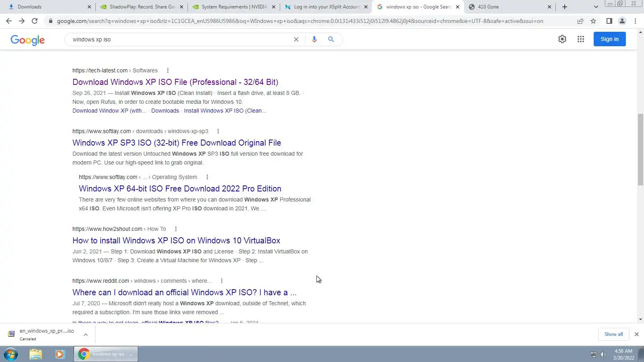Screen dimensions: 644x362
Task: Click the Chrome address bar URL
Action: click(x=300, y=21)
